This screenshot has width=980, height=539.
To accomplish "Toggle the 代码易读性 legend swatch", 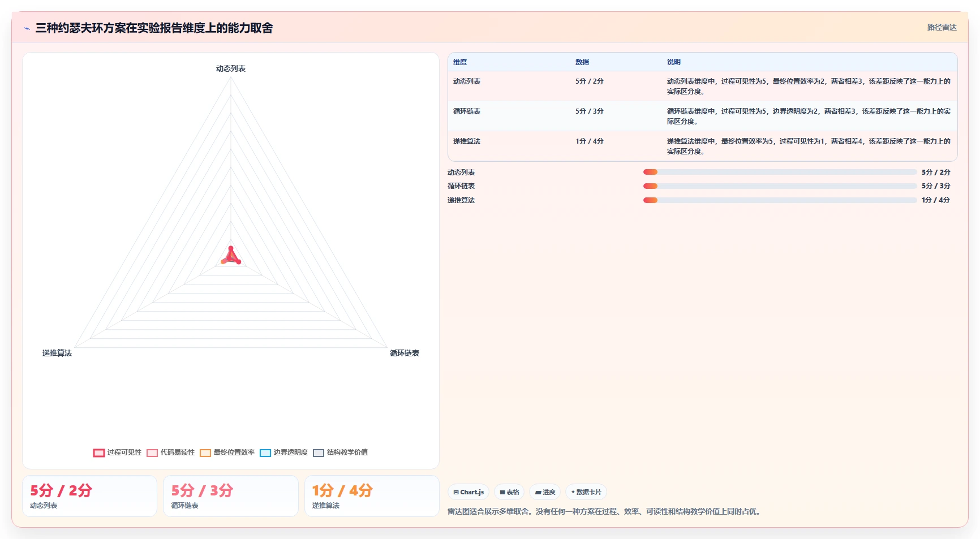I will pyautogui.click(x=152, y=453).
